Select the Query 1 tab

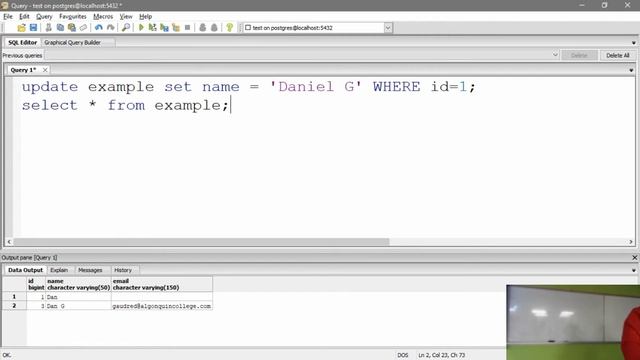coord(23,70)
